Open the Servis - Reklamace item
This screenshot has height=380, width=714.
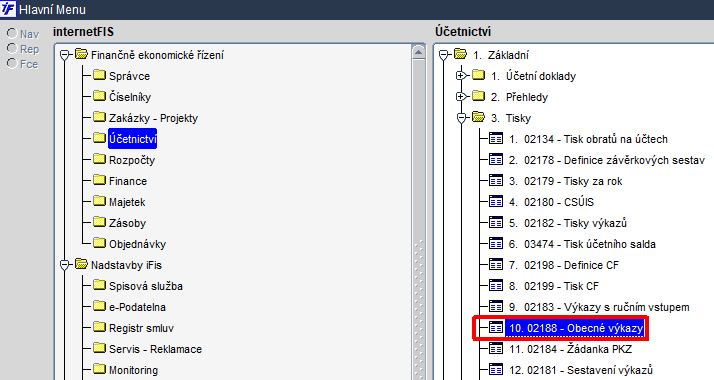(155, 349)
